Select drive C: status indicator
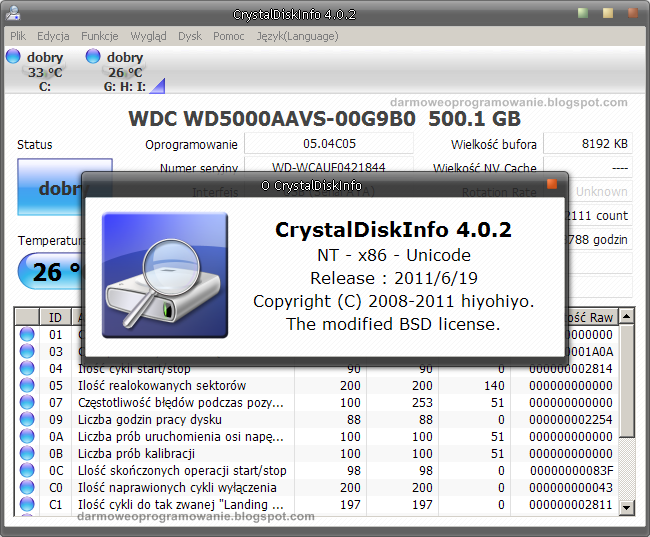Viewport: 650px width, 537px height. [35, 70]
